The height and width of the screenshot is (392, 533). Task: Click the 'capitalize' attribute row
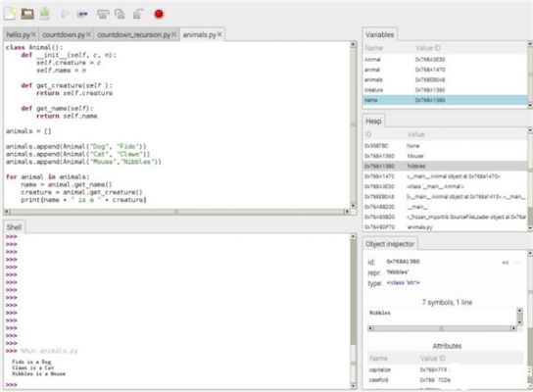click(445, 369)
